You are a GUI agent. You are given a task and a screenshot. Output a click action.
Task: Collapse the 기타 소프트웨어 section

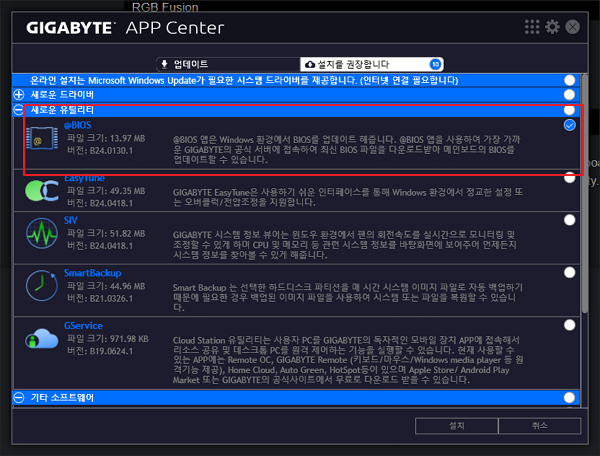pyautogui.click(x=19, y=397)
